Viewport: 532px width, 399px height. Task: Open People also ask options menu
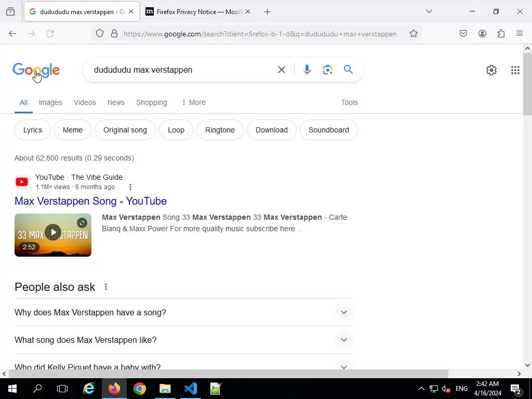tap(106, 287)
